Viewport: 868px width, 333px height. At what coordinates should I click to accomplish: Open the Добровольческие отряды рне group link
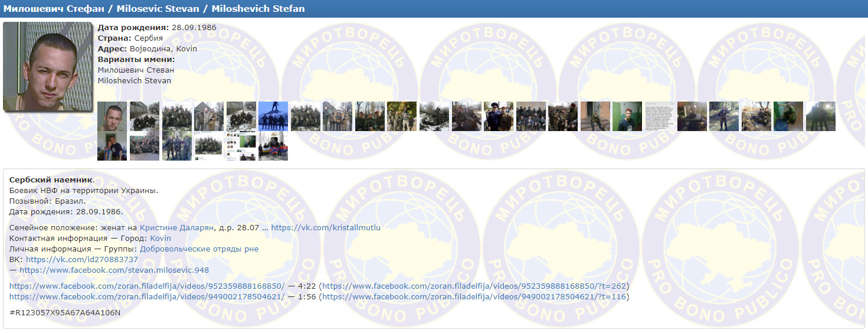click(x=199, y=249)
